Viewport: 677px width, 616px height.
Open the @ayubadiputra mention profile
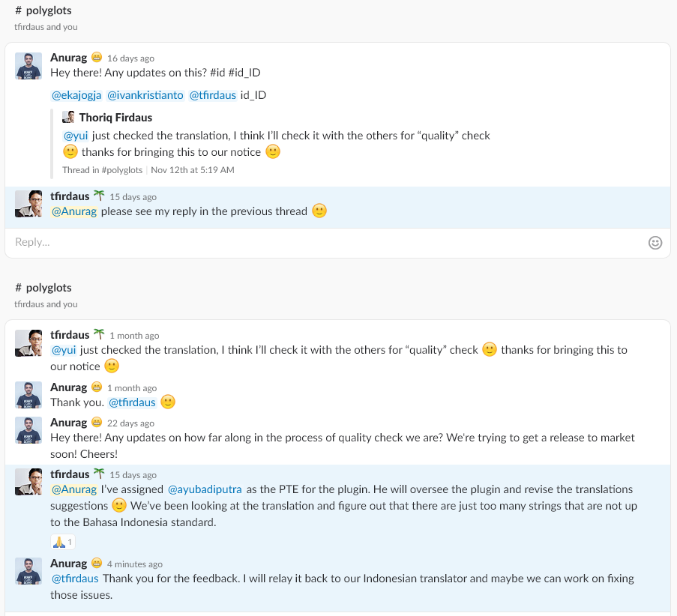[205, 489]
